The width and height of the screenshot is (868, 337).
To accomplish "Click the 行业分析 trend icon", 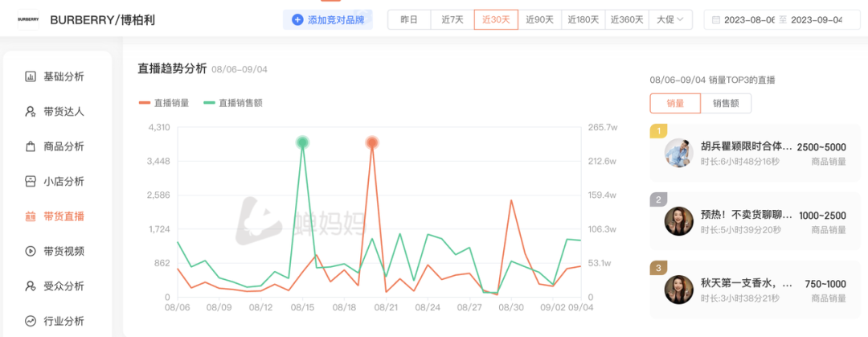I will 31,321.
